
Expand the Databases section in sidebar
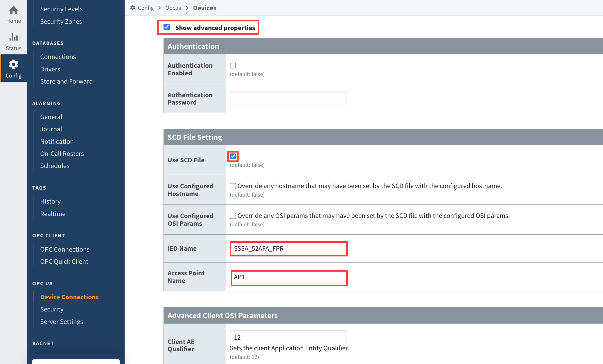pyautogui.click(x=48, y=43)
